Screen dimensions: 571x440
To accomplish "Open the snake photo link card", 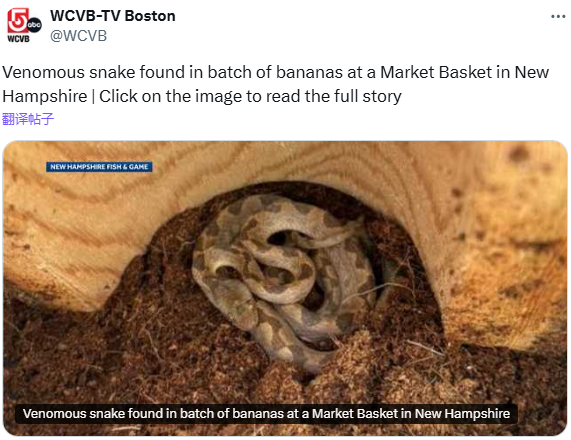I will 285,288.
